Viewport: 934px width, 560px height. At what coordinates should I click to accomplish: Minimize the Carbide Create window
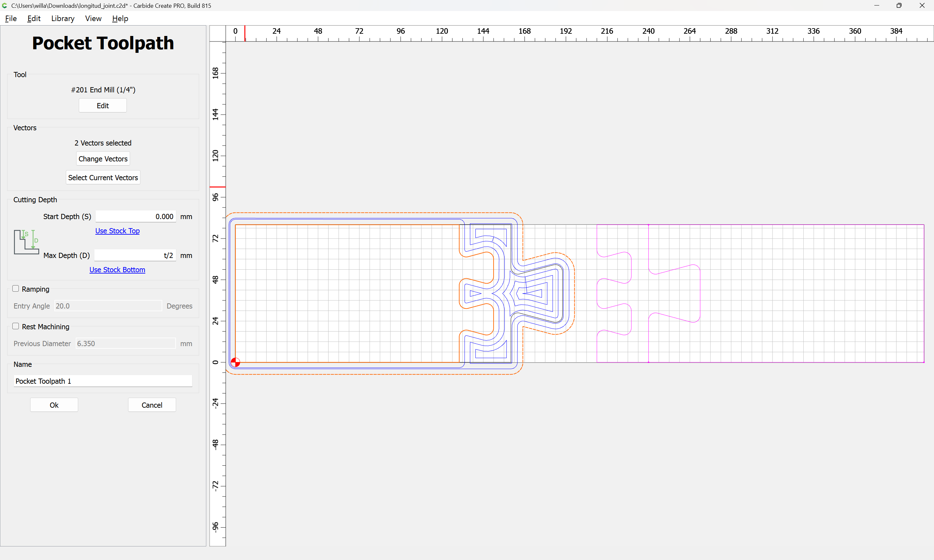point(877,6)
